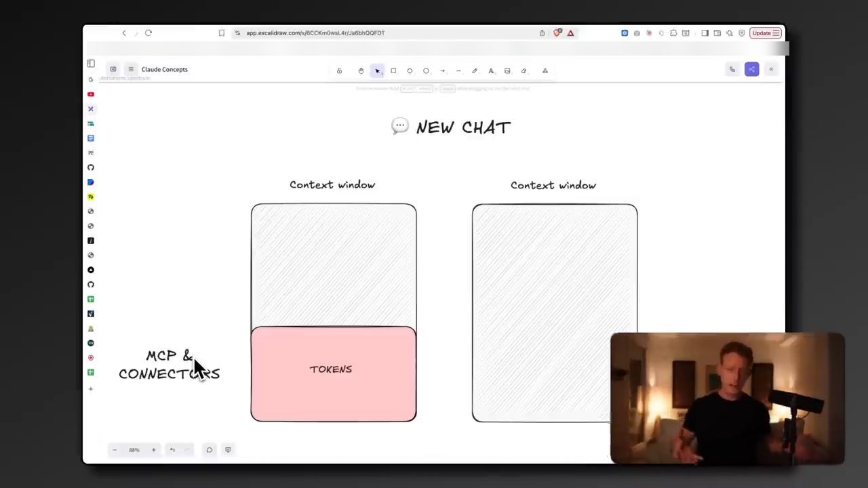Click the webcam video overlay thumbnail

point(728,399)
